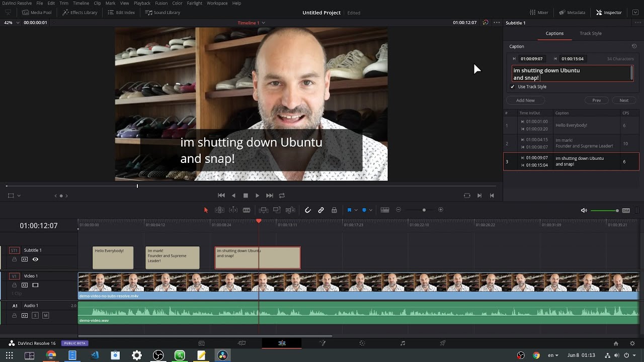Jump to the next edit point

click(x=479, y=196)
